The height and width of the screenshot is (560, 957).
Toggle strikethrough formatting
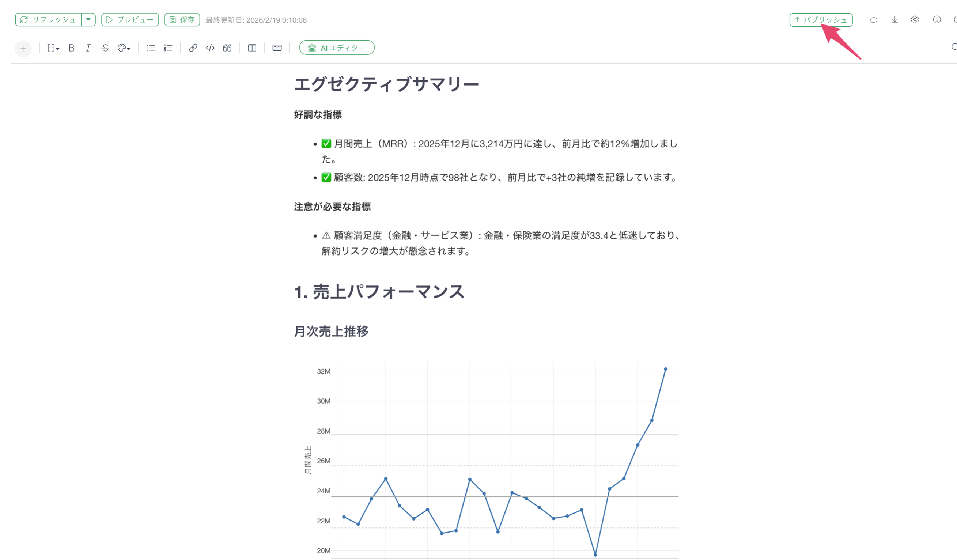[x=105, y=48]
